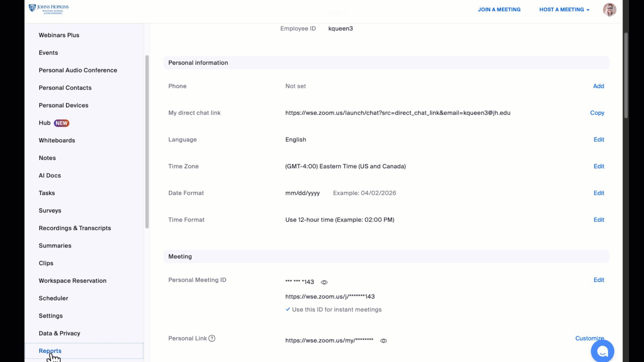Reveal the Personal Meeting ID
This screenshot has height=362, width=644.
[x=324, y=282]
